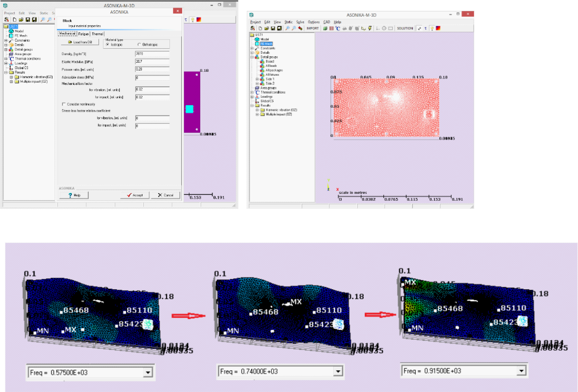Open the Freq = 0.91500E+03 dropdown
Image resolution: width=578 pixels, height=392 pixels.
tap(521, 371)
